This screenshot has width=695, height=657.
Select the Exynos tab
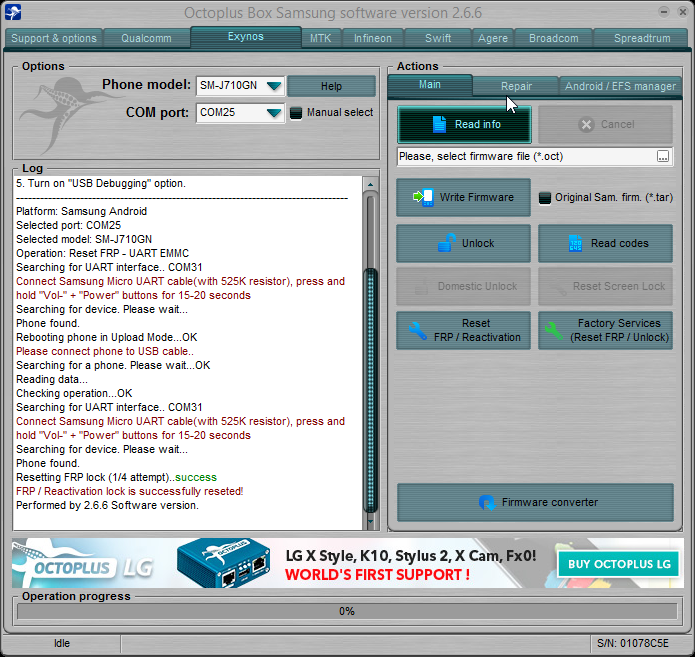point(246,37)
